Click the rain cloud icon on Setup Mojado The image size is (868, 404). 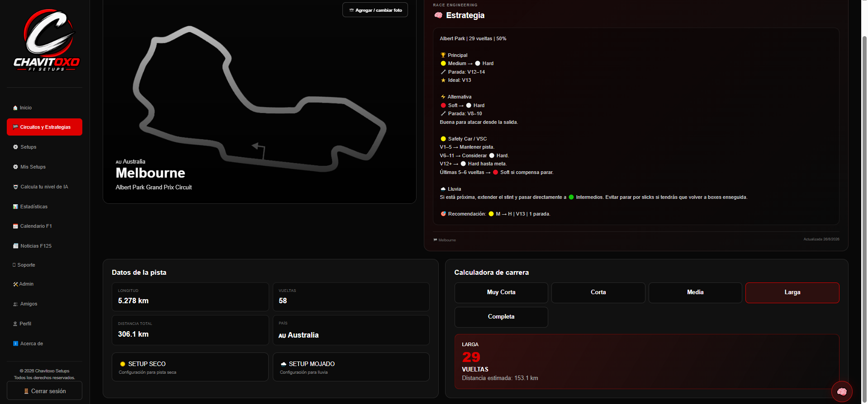coord(283,364)
